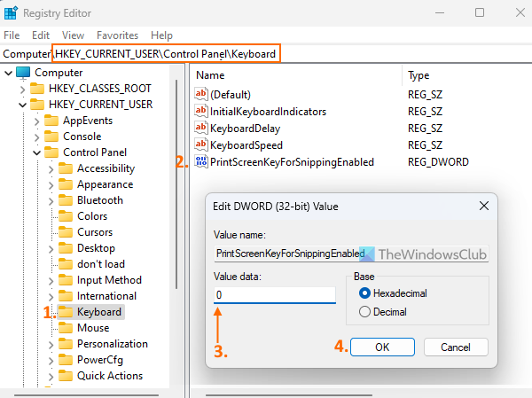Click the Cursors folder icon

click(66, 232)
